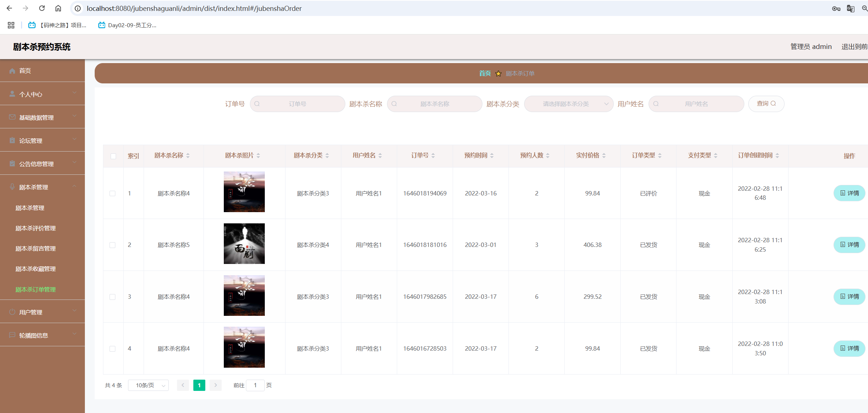868x413 pixels.
Task: Open the browser apps grid icon
Action: click(11, 25)
